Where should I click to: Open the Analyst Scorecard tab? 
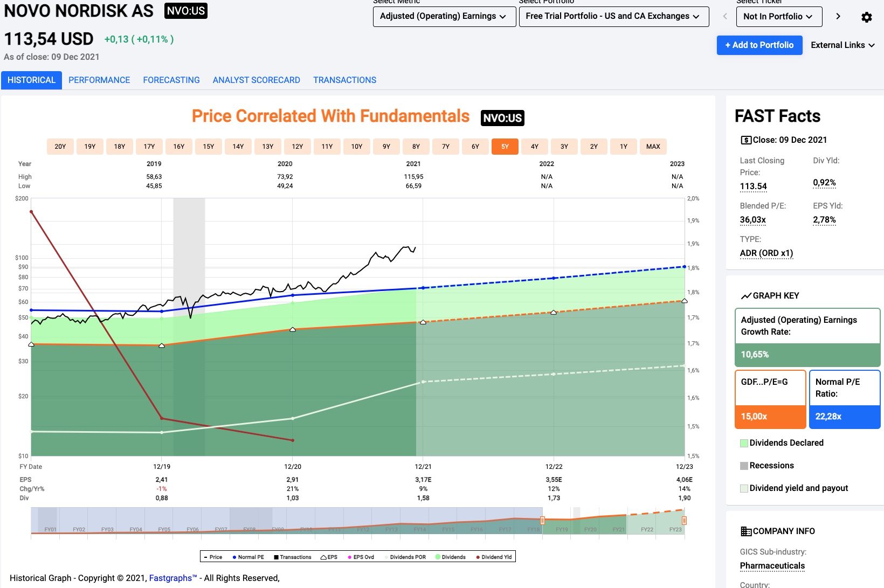[x=257, y=80]
